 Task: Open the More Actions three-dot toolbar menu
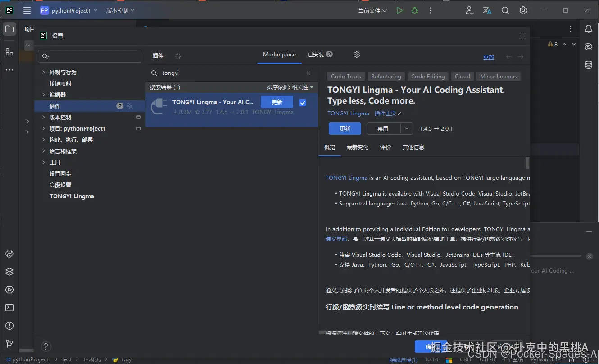pos(430,10)
